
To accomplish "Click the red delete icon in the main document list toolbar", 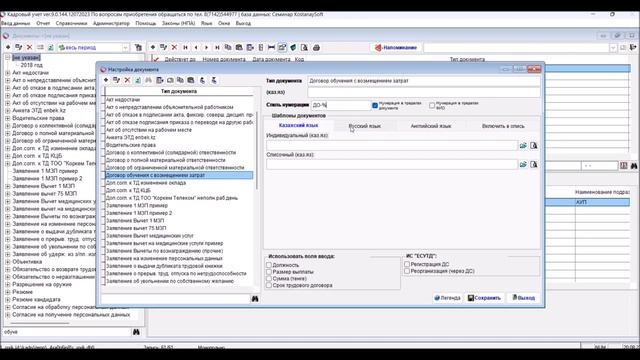I will pyautogui.click(x=174, y=47).
